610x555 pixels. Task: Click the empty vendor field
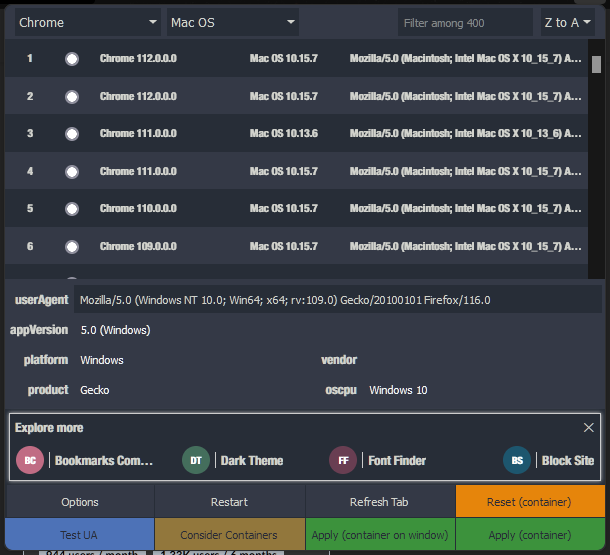pos(480,360)
